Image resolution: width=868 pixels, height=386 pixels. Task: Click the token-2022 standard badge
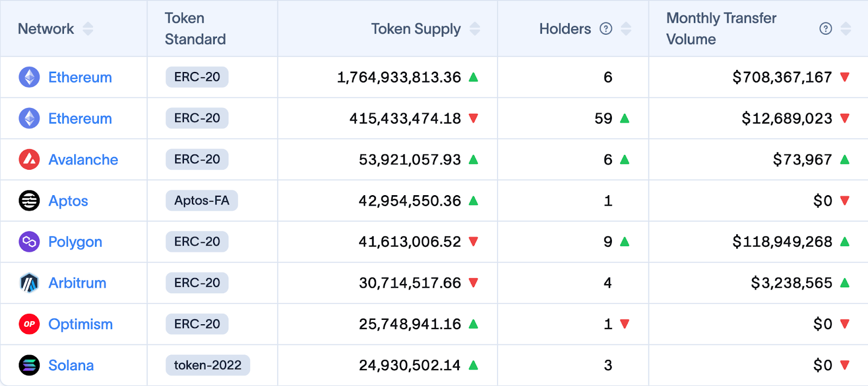pyautogui.click(x=208, y=365)
